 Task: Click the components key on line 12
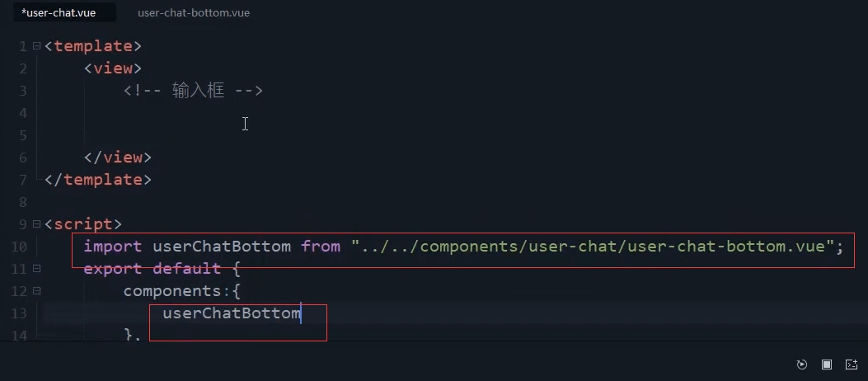tap(171, 291)
